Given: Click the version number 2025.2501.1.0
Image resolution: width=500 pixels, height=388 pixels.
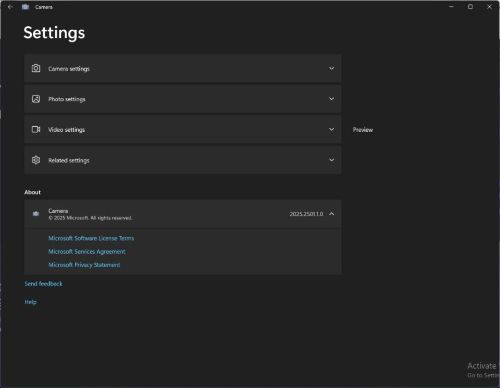Looking at the screenshot, I should tap(306, 214).
